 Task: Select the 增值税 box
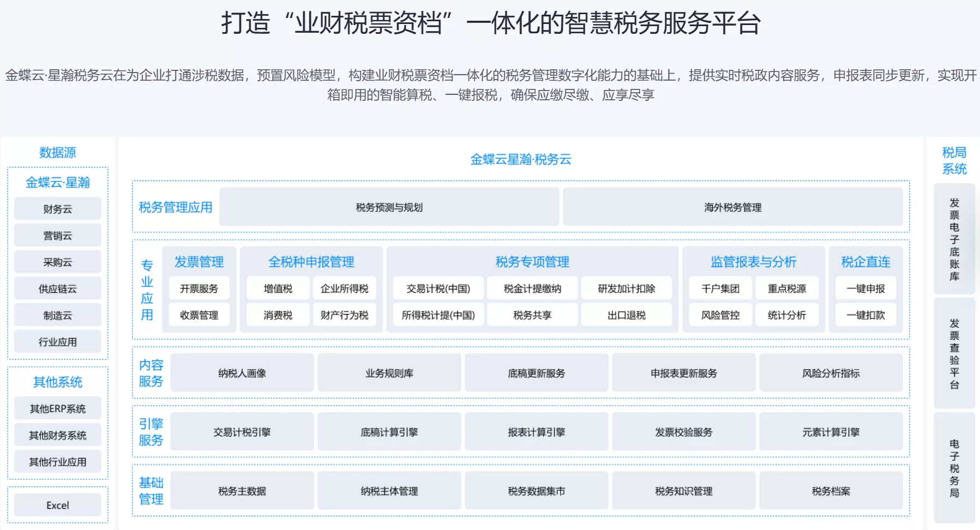(278, 288)
